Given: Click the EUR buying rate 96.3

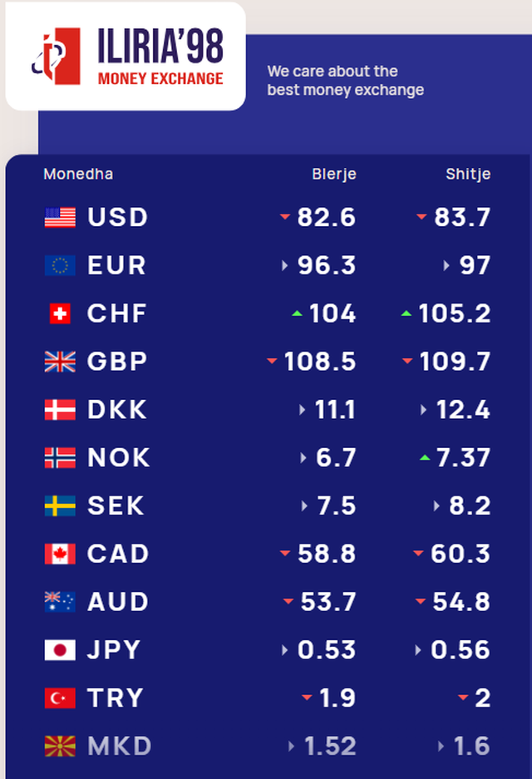Looking at the screenshot, I should pyautogui.click(x=327, y=266).
